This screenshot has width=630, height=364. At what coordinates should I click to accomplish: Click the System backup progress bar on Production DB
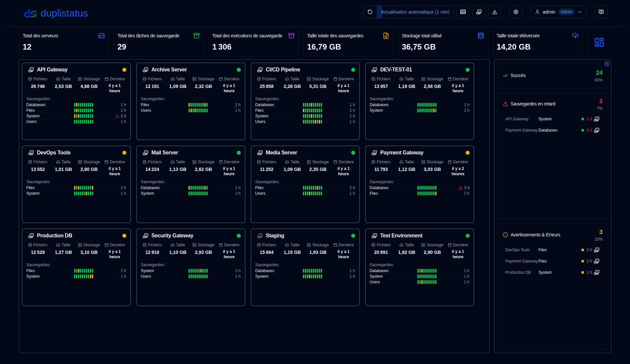(x=83, y=276)
